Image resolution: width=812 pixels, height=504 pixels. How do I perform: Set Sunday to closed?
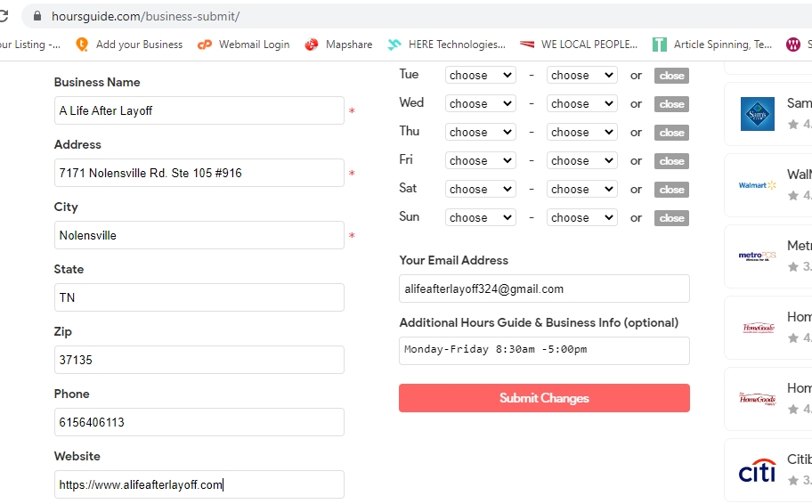coord(671,218)
